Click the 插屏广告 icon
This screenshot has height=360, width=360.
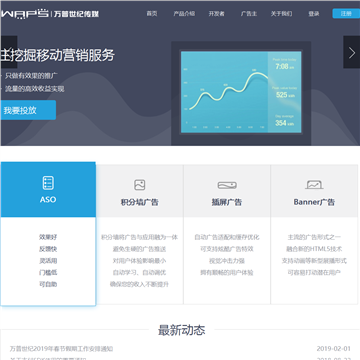point(227,185)
